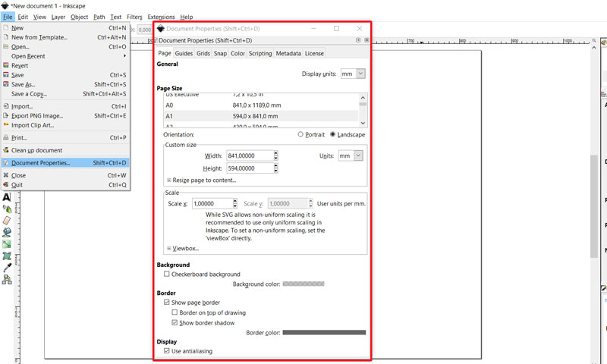Open the Object menu

(80, 17)
